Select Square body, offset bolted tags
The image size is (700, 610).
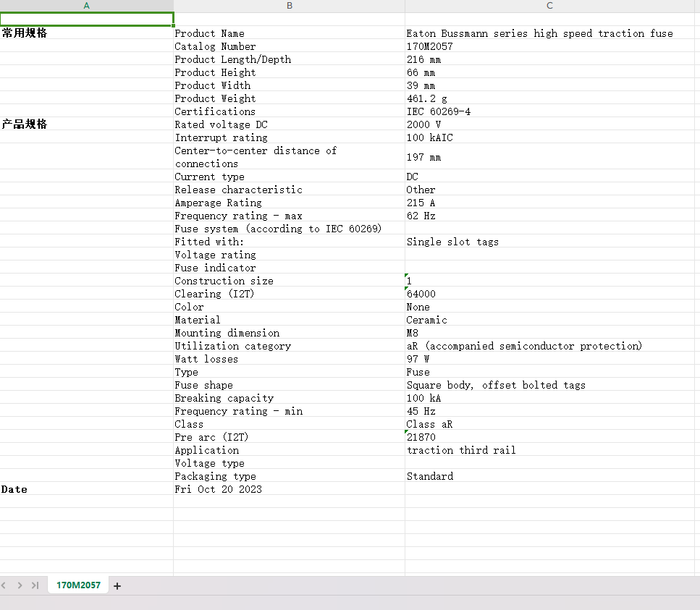[549, 385]
